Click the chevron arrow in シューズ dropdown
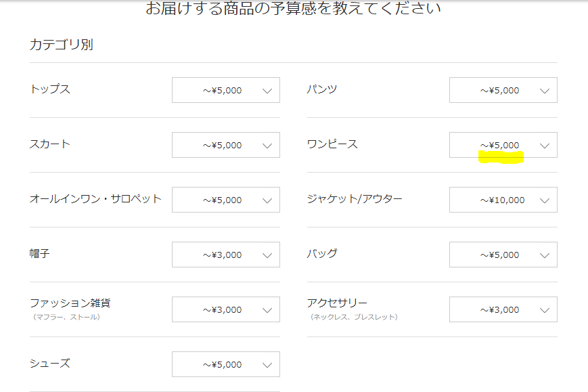 (267, 365)
